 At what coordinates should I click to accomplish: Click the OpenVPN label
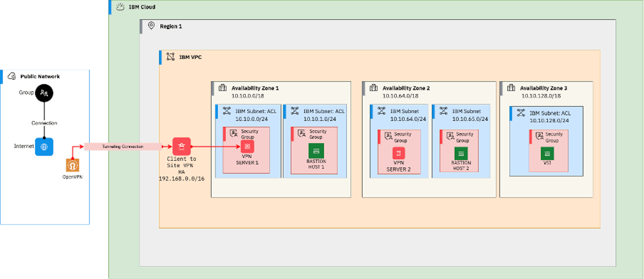coord(72,177)
